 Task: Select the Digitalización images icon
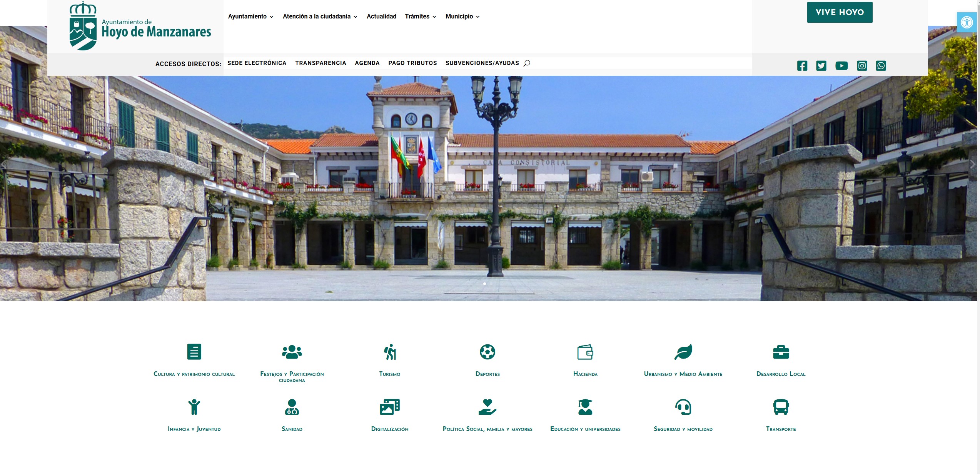click(390, 407)
